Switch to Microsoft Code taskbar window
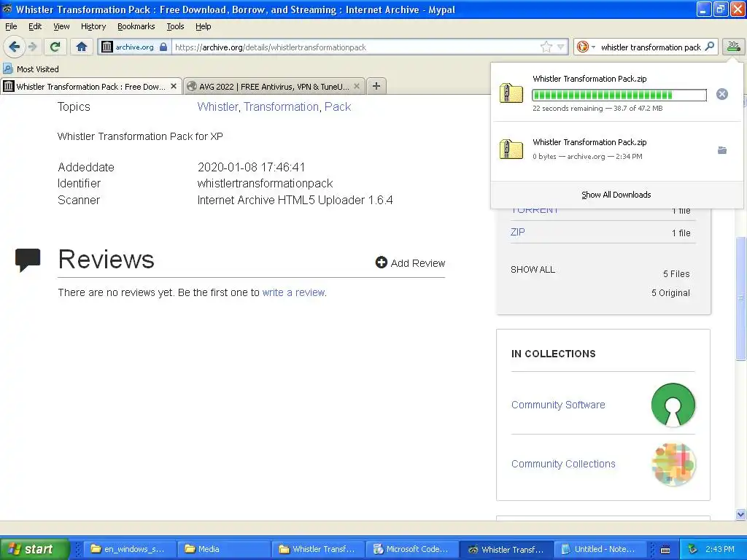The image size is (747, 560). (x=412, y=549)
